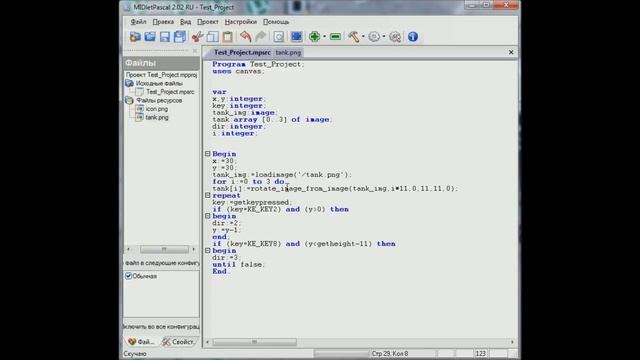Open the Настройки menu
640x360 pixels.
[241, 22]
